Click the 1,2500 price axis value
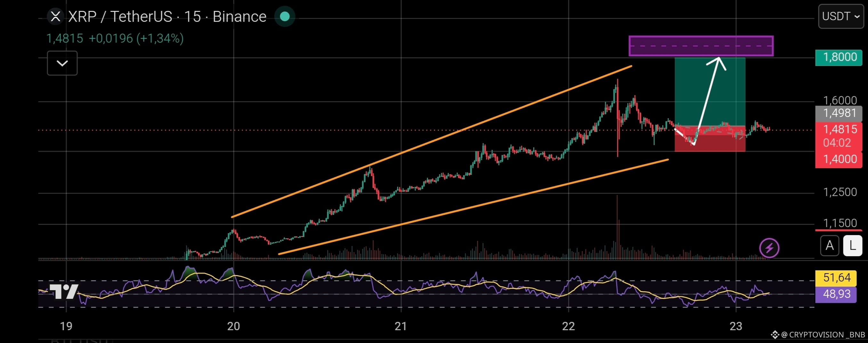 [840, 192]
